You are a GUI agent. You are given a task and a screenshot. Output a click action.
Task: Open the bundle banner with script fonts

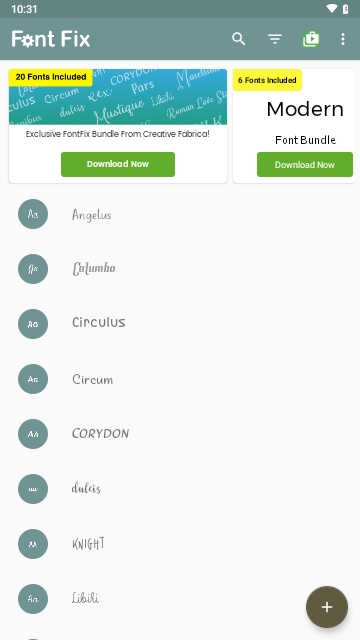118,97
